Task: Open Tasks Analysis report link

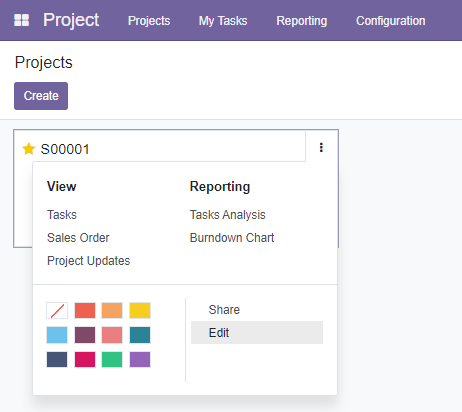Action: pos(228,215)
